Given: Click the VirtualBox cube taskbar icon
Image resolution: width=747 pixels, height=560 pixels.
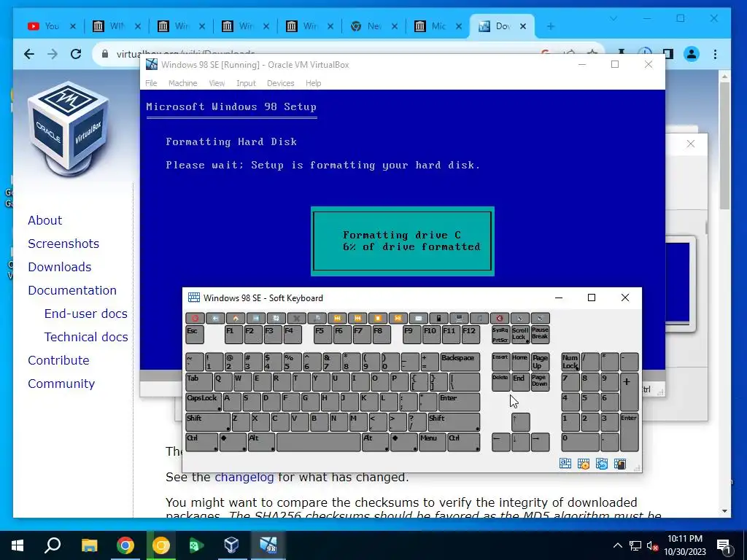Looking at the screenshot, I should coord(231,545).
